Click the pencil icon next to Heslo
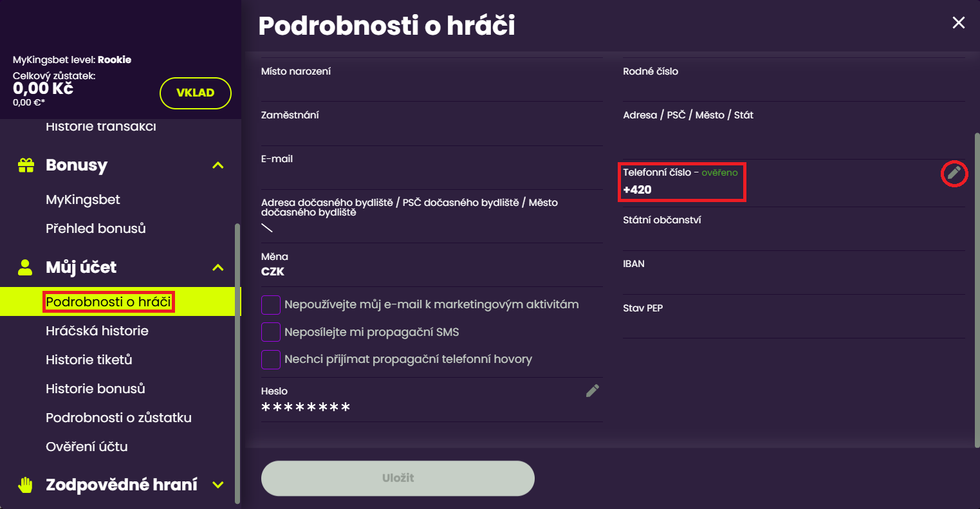This screenshot has width=980, height=509. point(593,391)
